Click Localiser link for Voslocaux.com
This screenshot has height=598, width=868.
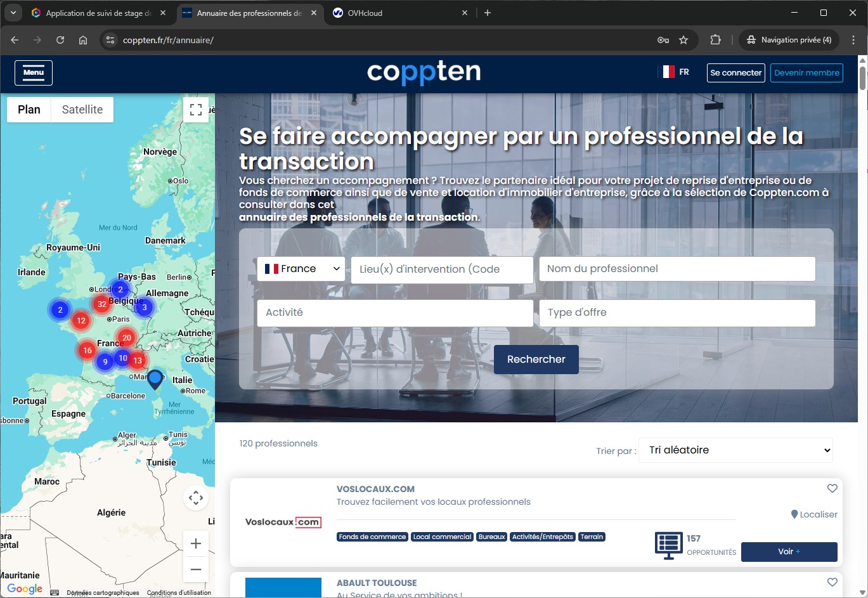[x=814, y=514]
